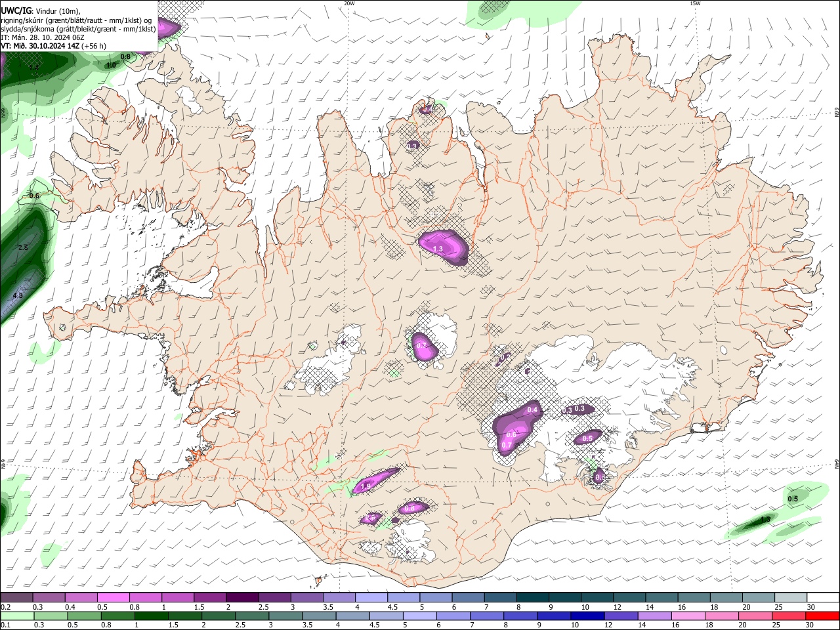Pick the dark navy swatch at 10 in lower legend

point(587,616)
